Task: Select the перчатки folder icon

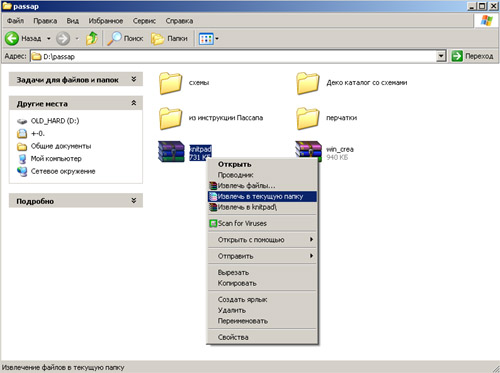Action: [307, 118]
